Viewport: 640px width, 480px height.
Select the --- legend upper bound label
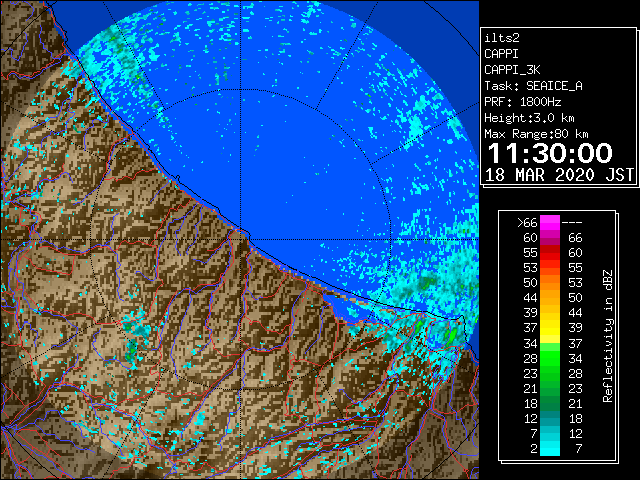[x=572, y=223]
